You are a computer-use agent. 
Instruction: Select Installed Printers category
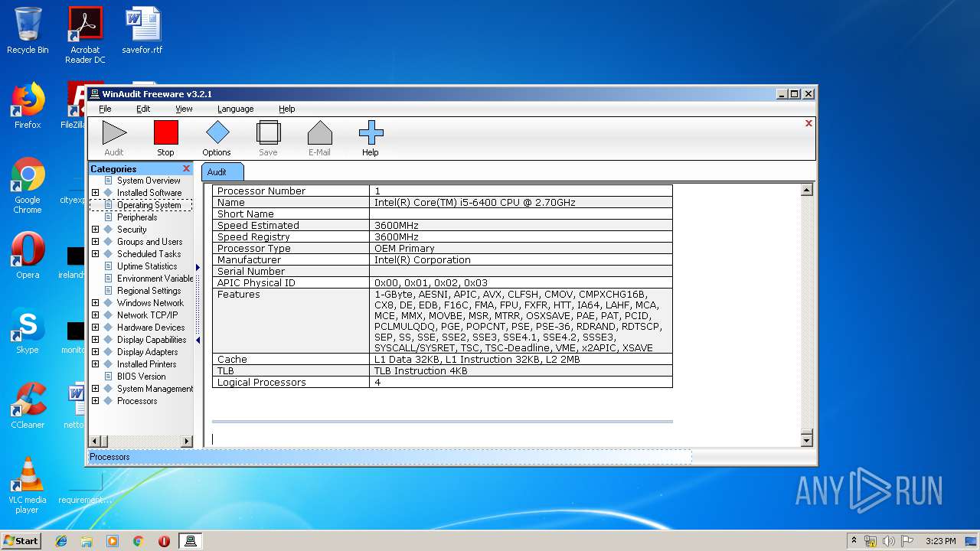point(146,364)
